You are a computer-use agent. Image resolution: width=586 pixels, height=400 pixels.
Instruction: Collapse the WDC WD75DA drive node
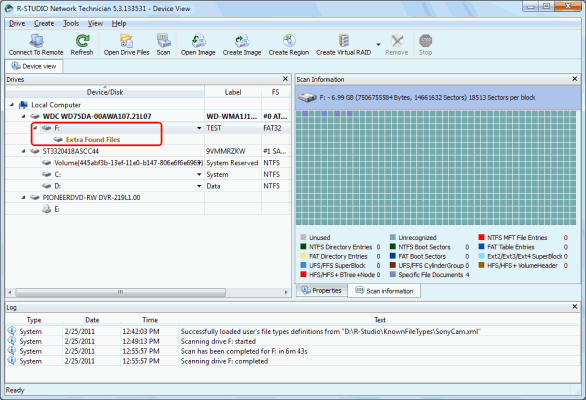(x=24, y=116)
